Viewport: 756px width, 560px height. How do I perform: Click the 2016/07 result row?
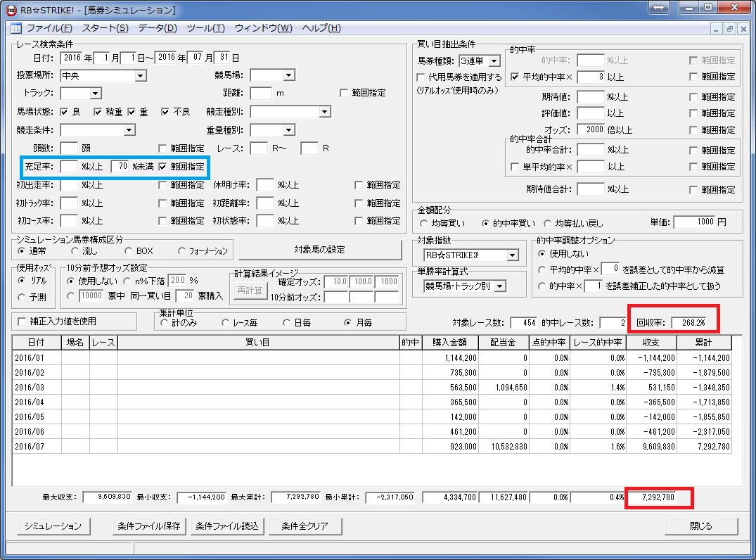click(372, 447)
